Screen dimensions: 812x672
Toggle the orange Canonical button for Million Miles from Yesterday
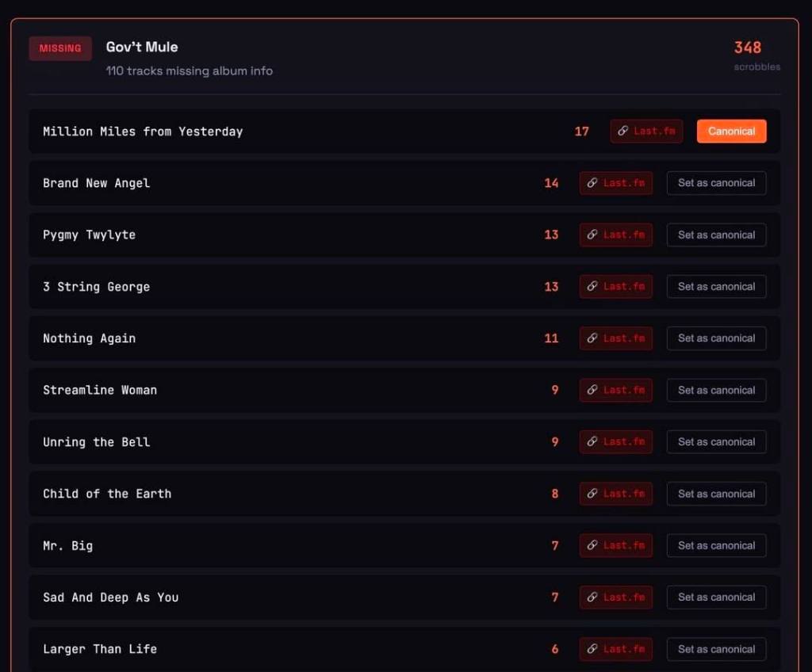click(x=731, y=132)
